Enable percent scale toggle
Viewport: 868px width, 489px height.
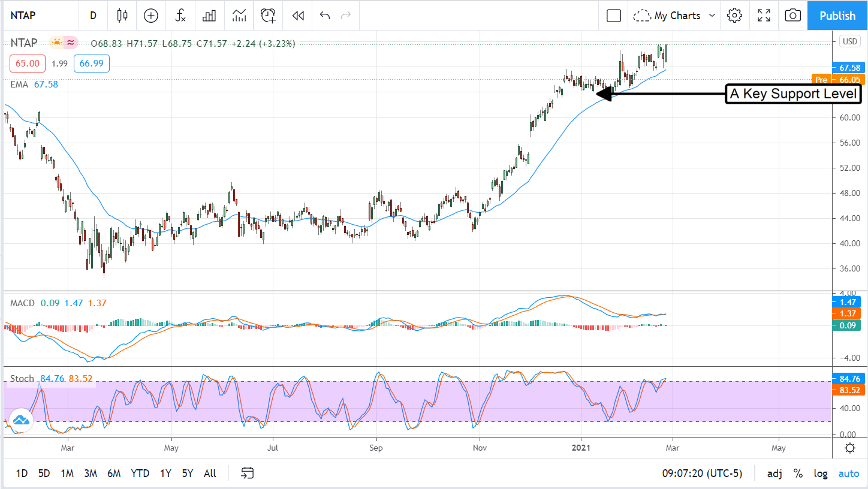click(x=798, y=473)
